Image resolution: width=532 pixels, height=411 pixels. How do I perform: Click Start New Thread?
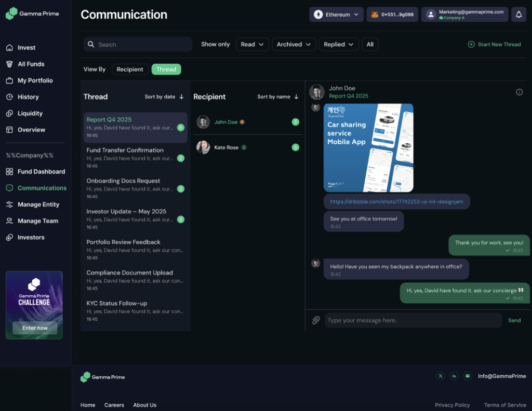click(x=495, y=45)
